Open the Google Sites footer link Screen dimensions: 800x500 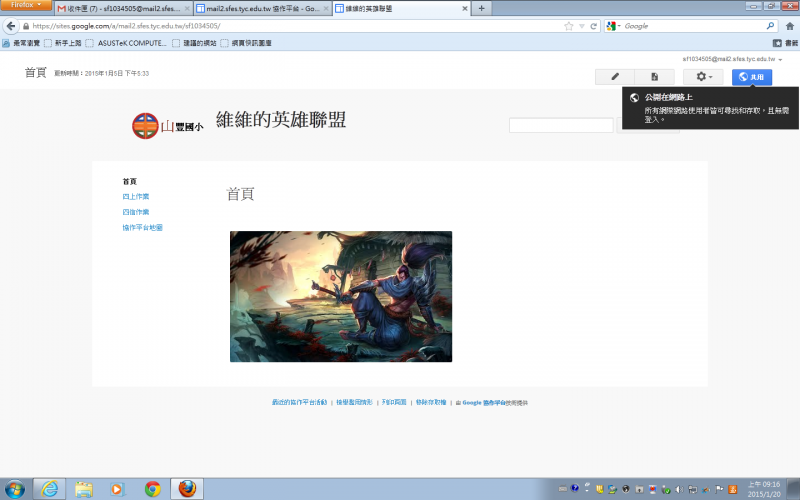[484, 403]
